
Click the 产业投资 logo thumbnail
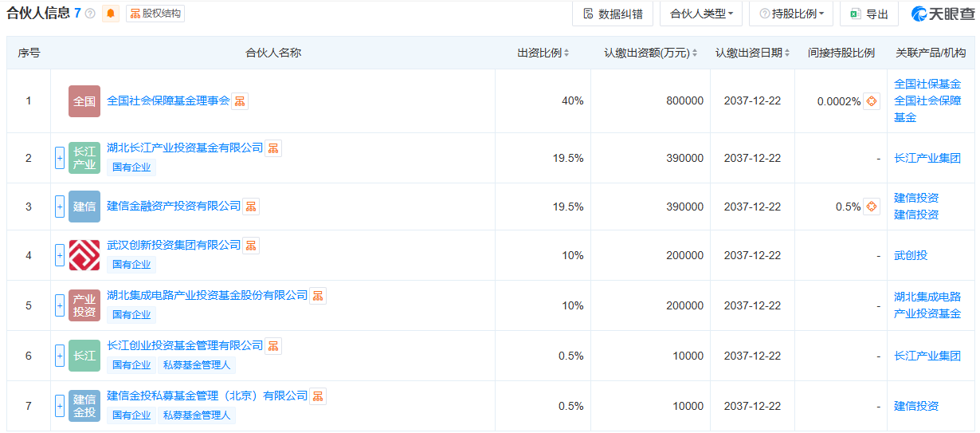[84, 305]
